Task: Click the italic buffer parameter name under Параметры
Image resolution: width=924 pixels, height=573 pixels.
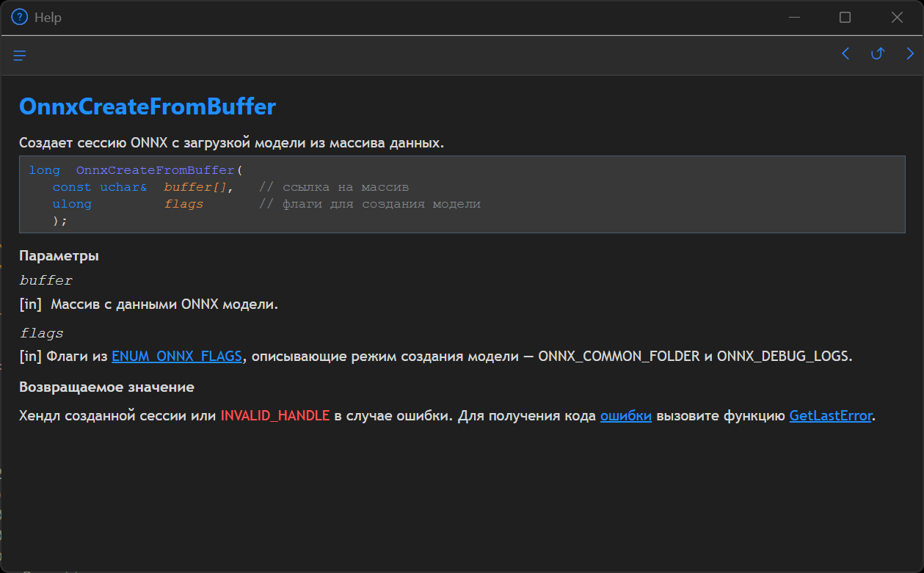Action: click(x=46, y=280)
